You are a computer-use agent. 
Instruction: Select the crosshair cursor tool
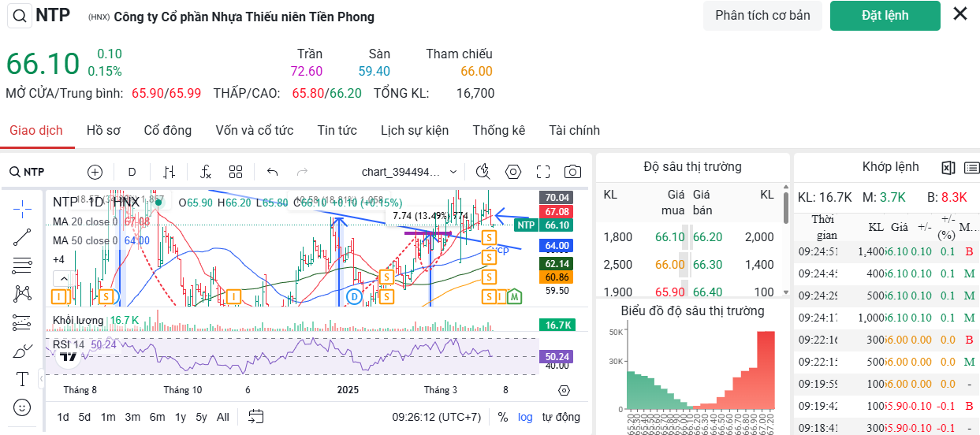(23, 207)
